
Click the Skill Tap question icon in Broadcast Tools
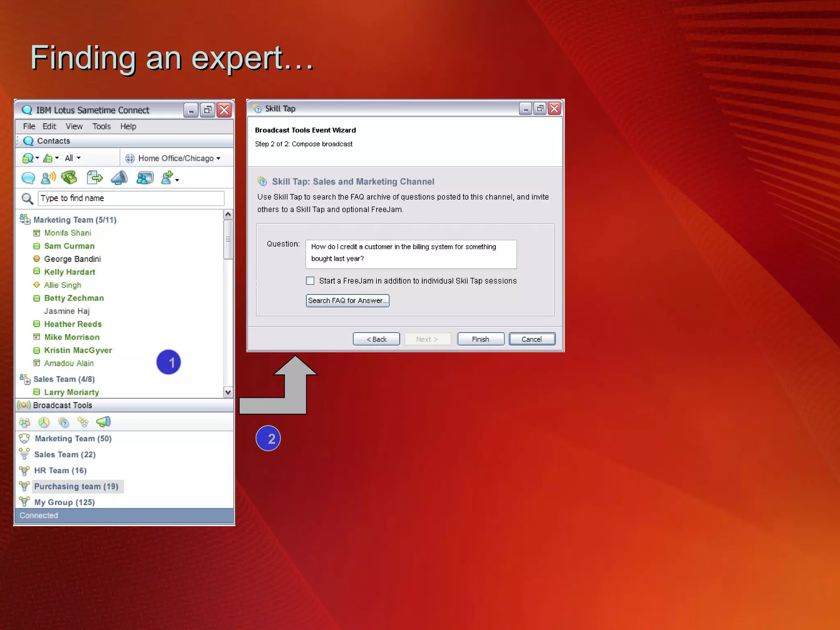coord(64,422)
